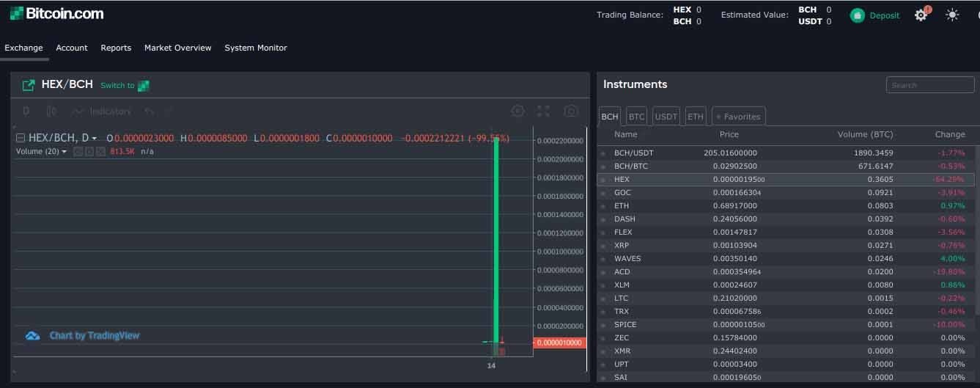Click the Bitcoin.com logo

coord(56,13)
